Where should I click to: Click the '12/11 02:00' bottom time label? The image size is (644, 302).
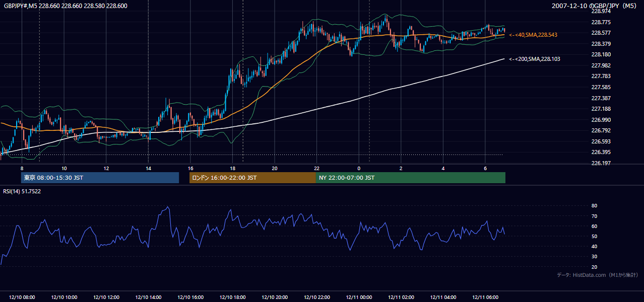[x=401, y=297]
